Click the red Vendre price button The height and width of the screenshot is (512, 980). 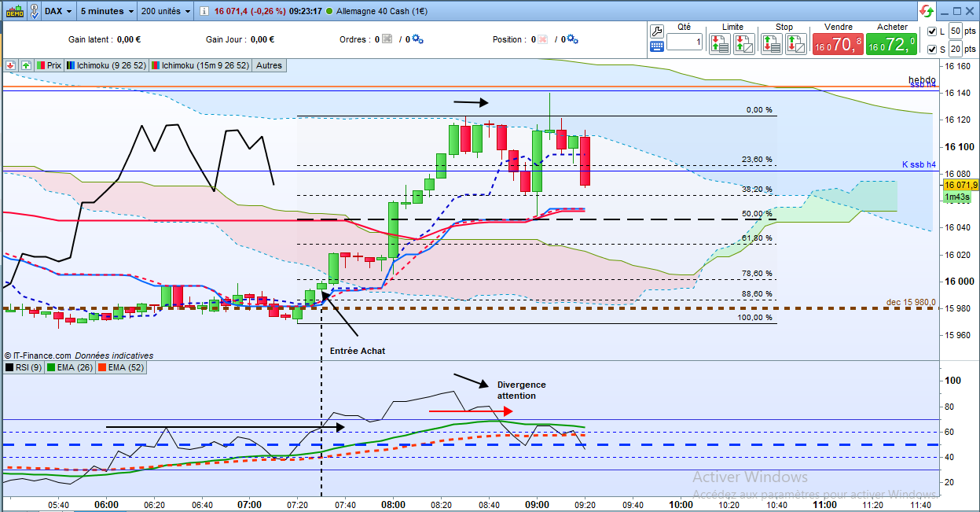point(838,44)
